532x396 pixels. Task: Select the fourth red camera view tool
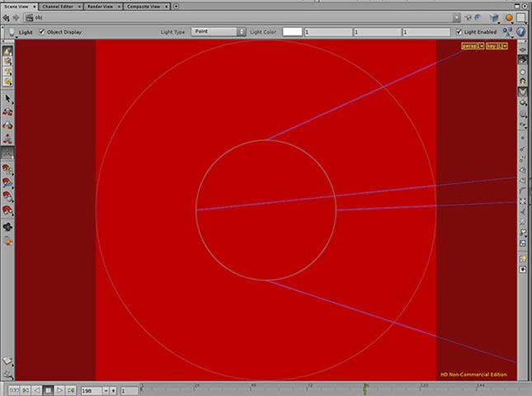[7, 210]
